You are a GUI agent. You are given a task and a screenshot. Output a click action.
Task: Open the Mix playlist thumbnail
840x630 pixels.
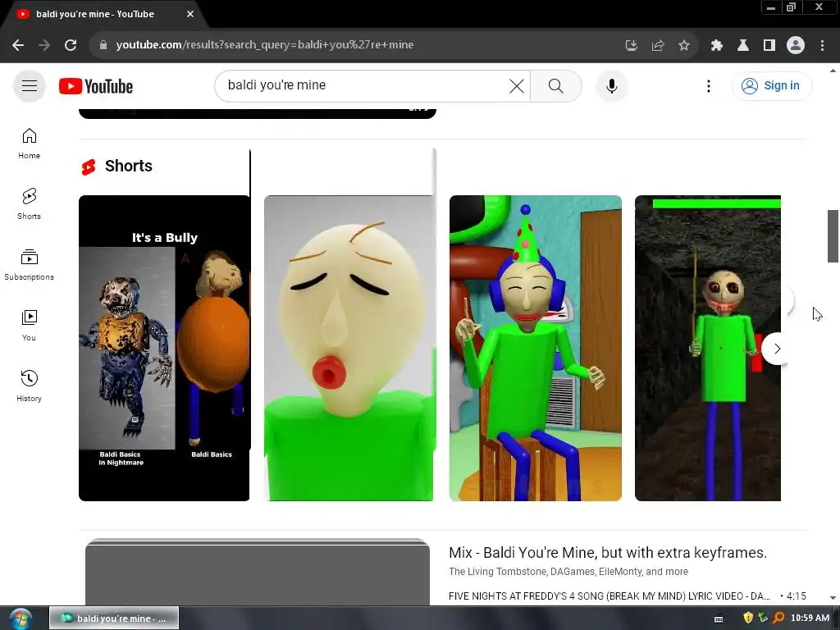tap(257, 572)
